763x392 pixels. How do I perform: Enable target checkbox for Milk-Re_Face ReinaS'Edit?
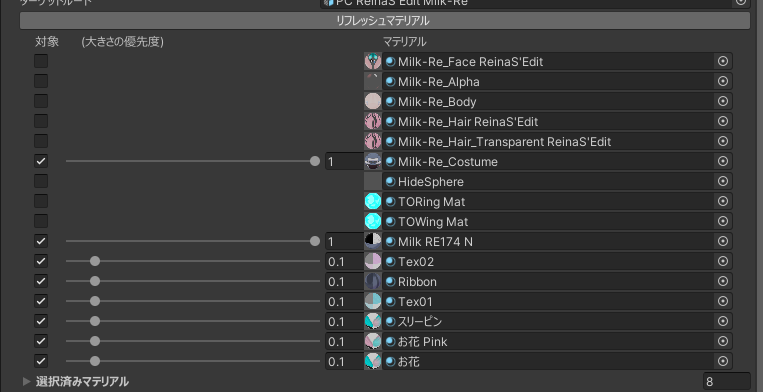click(x=41, y=61)
